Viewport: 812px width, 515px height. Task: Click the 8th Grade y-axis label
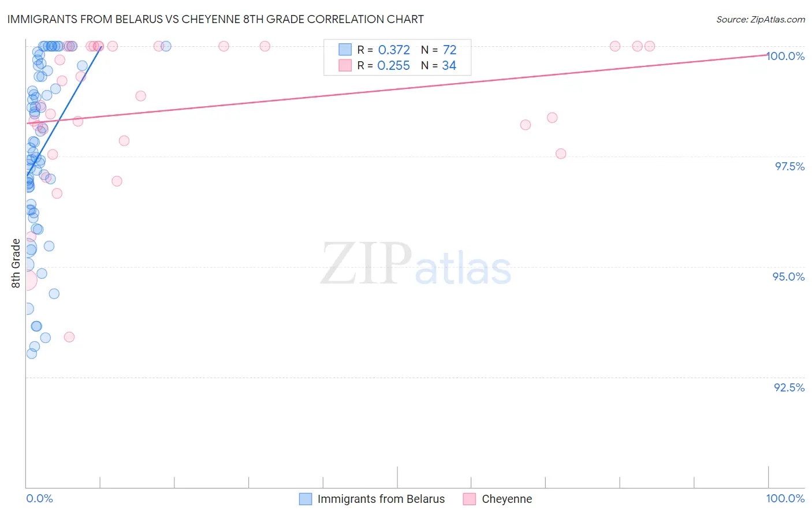(x=16, y=263)
